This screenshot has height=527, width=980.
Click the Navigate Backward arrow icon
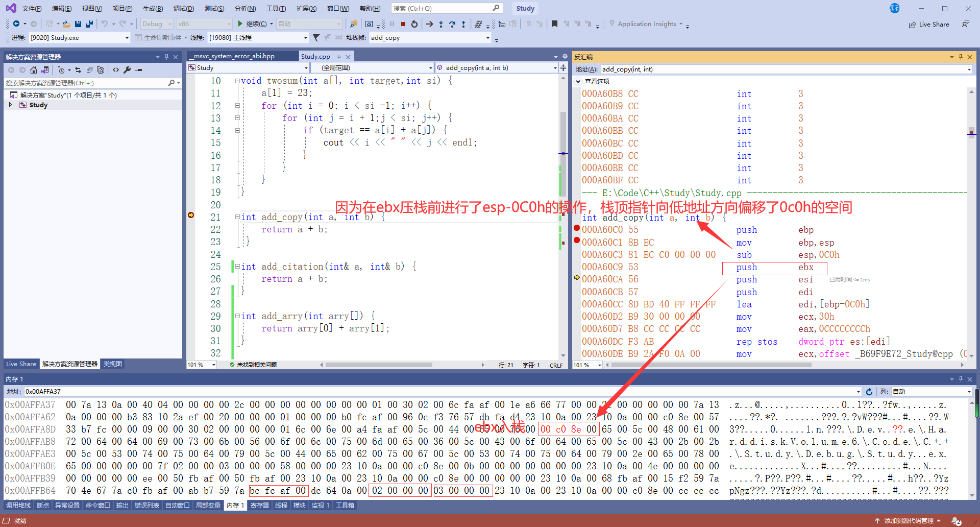tap(16, 23)
